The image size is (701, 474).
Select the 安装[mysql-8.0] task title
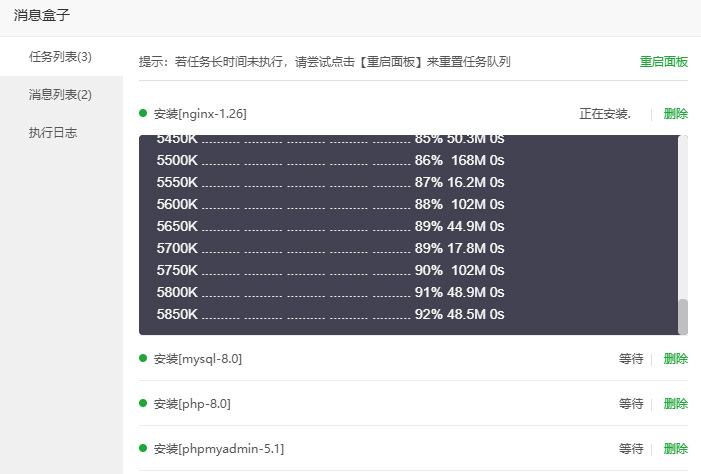(198, 359)
